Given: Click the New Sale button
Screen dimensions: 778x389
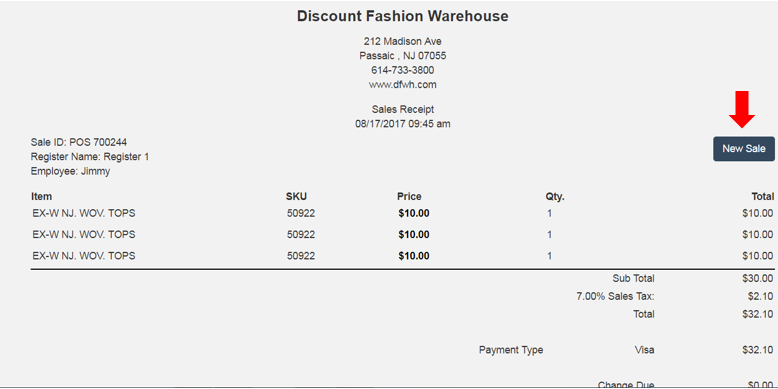Looking at the screenshot, I should click(x=744, y=149).
